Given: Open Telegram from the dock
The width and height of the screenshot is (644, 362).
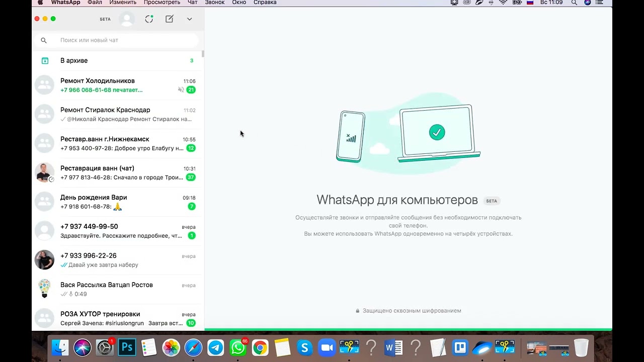Looking at the screenshot, I should (x=216, y=347).
